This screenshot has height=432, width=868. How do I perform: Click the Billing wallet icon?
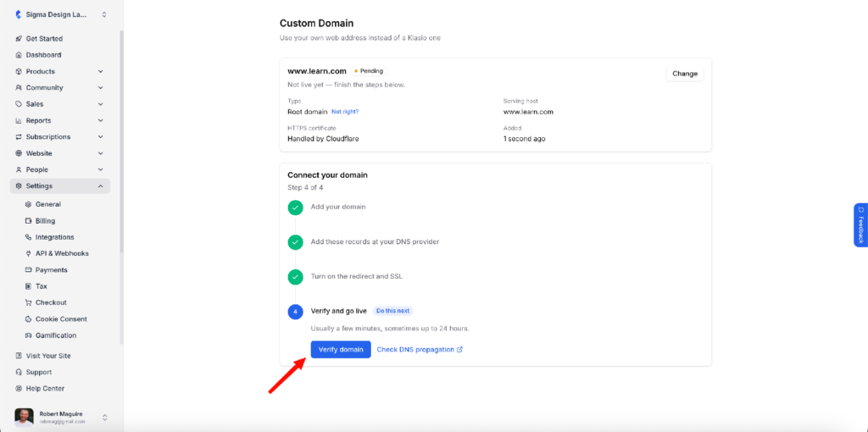click(x=29, y=221)
